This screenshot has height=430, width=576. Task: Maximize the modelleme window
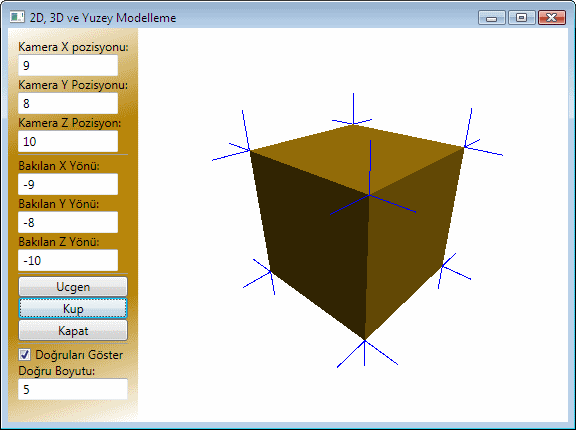(x=521, y=18)
